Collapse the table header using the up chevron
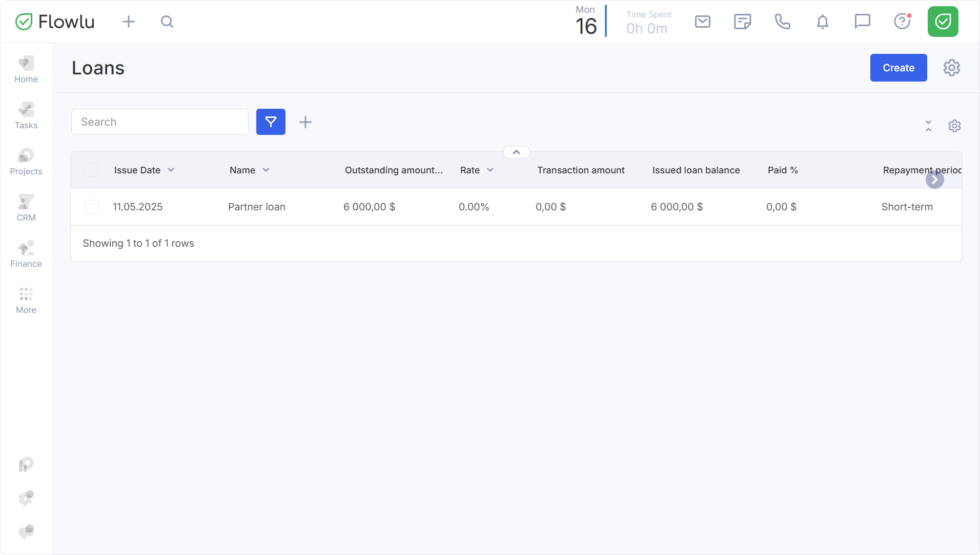The width and height of the screenshot is (980, 555). (516, 152)
